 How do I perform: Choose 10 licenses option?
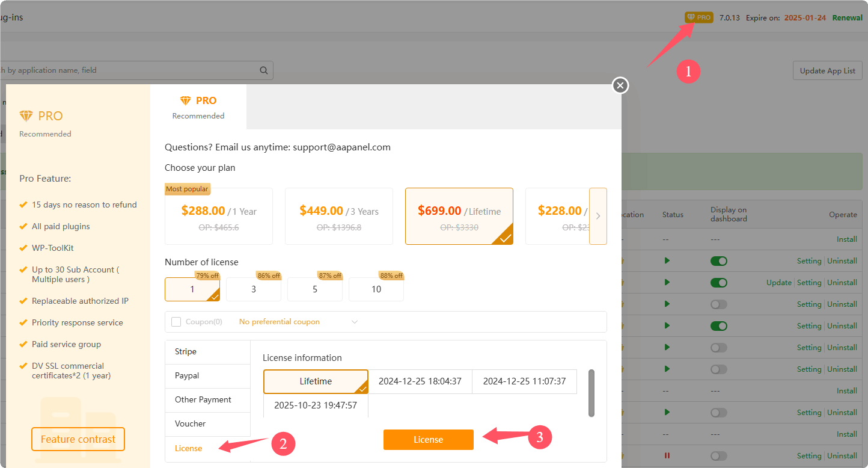[376, 289]
